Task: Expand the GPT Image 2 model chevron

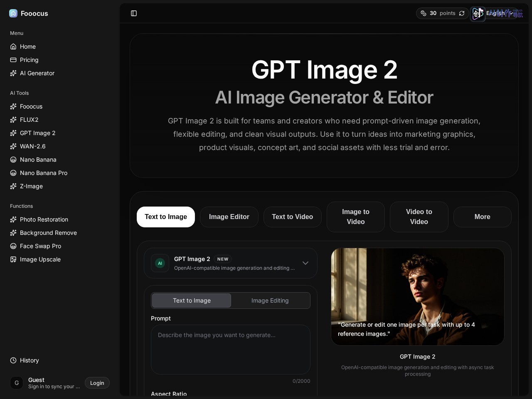Action: pos(305,263)
